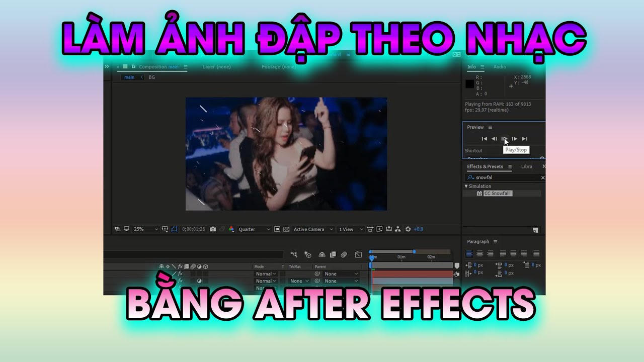Toggle mask and shape path visibility
The height and width of the screenshot is (362, 644).
pos(174,229)
